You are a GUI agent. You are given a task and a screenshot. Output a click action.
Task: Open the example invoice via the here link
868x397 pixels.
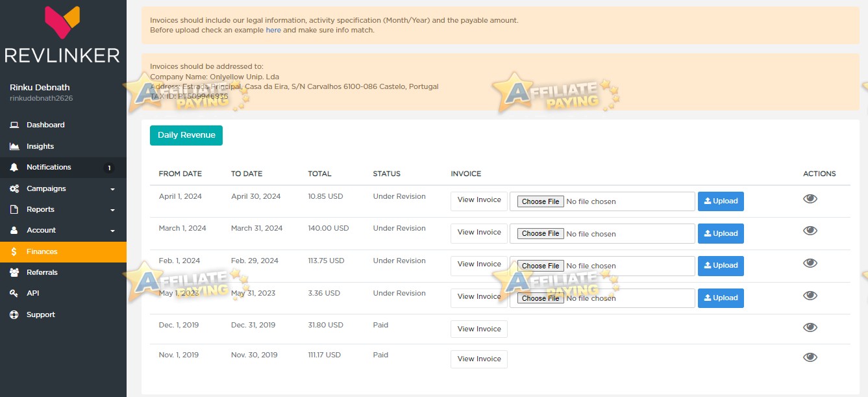coord(273,30)
